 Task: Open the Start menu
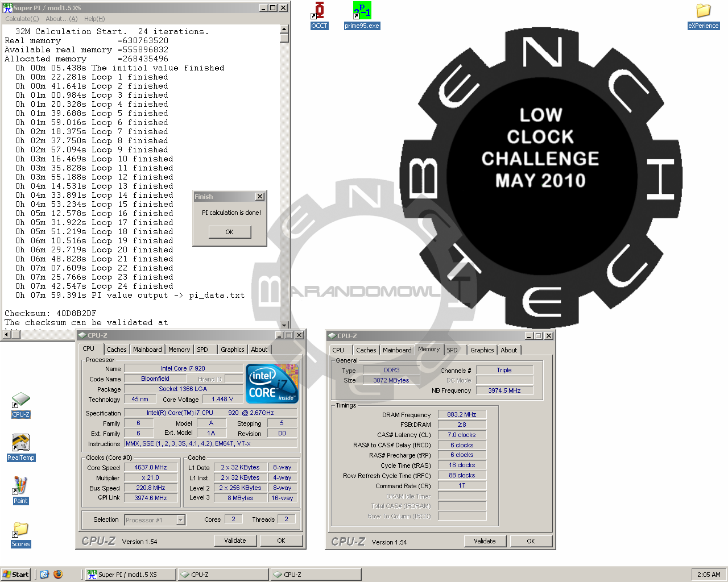(16, 575)
